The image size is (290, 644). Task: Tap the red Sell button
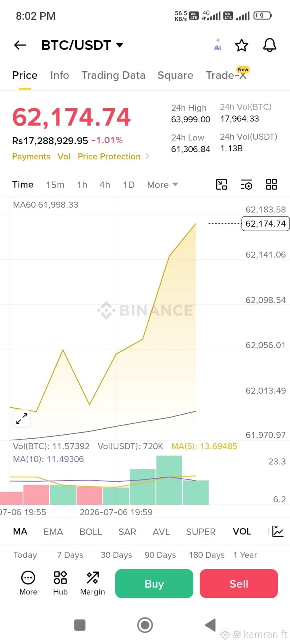pyautogui.click(x=239, y=584)
